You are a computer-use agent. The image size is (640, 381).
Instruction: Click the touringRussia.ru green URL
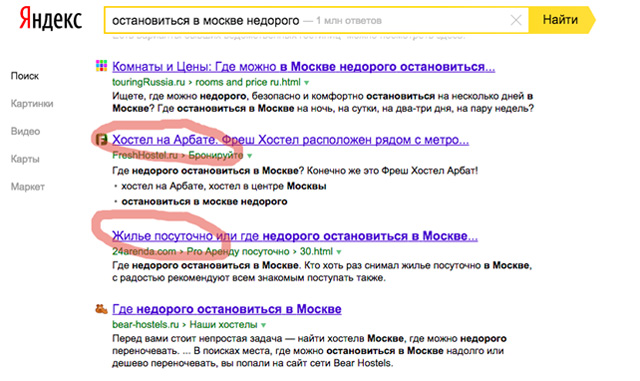[149, 82]
